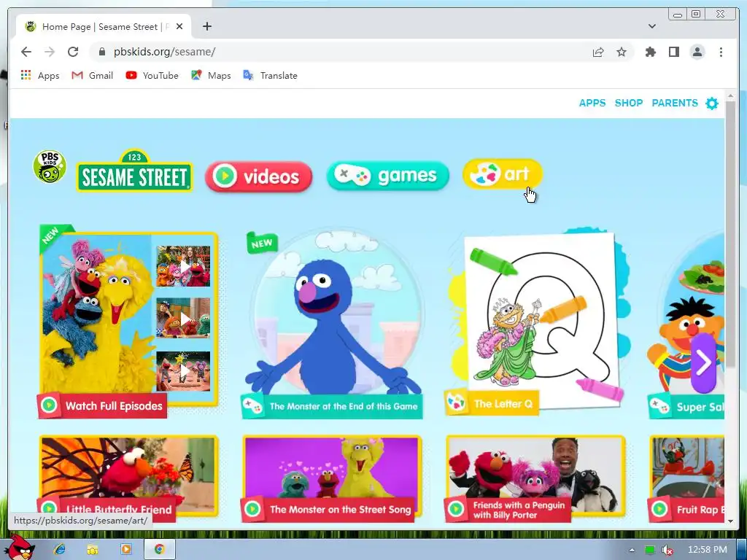Click the palette icon on The Letter Q label
The height and width of the screenshot is (560, 747).
(x=456, y=403)
